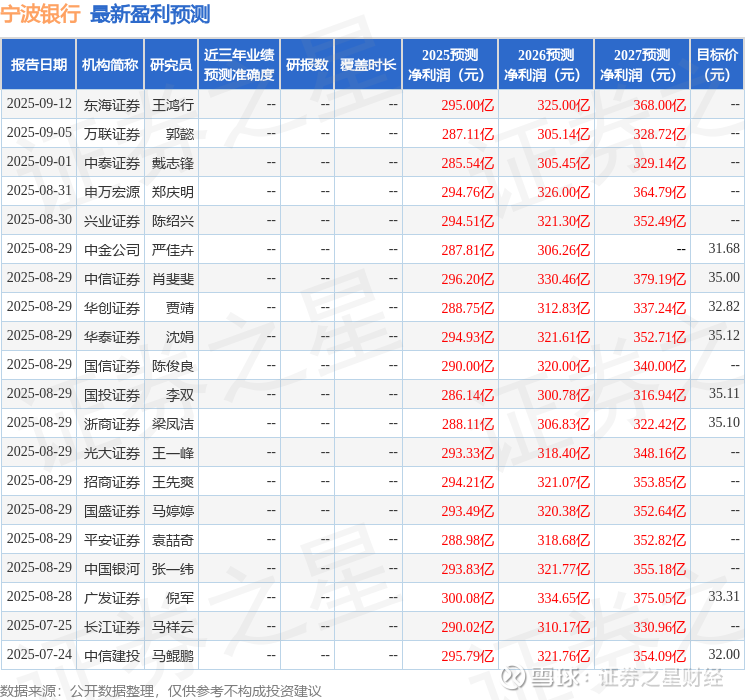Click the 2027预测净利润 column header

(642, 65)
